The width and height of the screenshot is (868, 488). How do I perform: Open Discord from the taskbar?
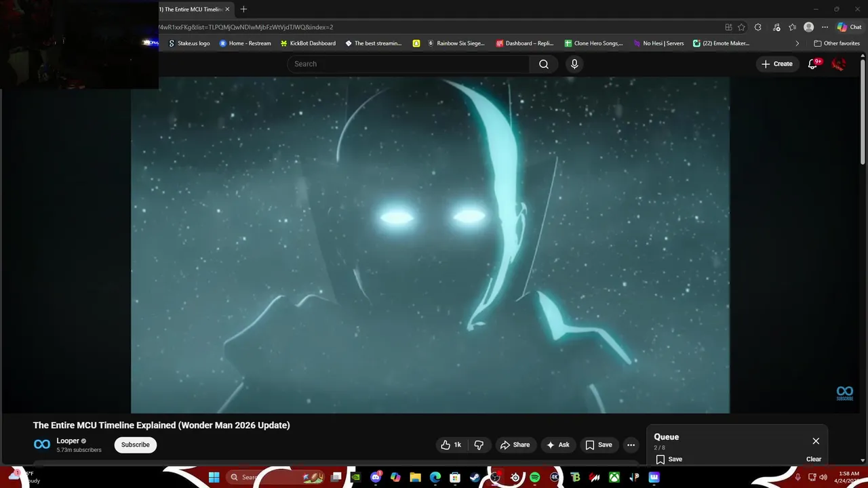376,477
